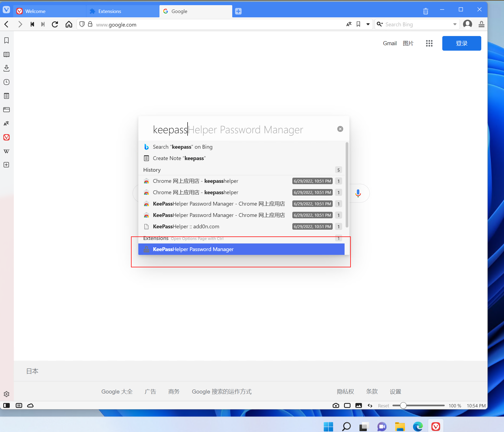Open the address field dropdown arrow
The image size is (504, 432).
click(x=368, y=24)
